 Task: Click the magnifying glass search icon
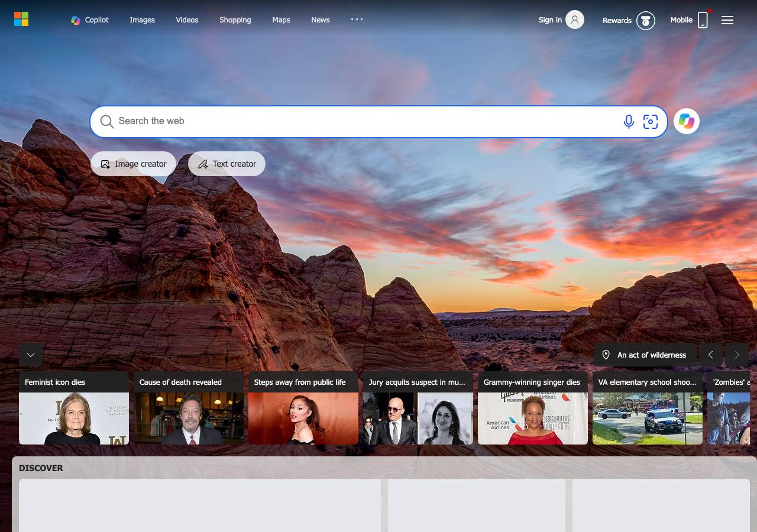point(106,122)
